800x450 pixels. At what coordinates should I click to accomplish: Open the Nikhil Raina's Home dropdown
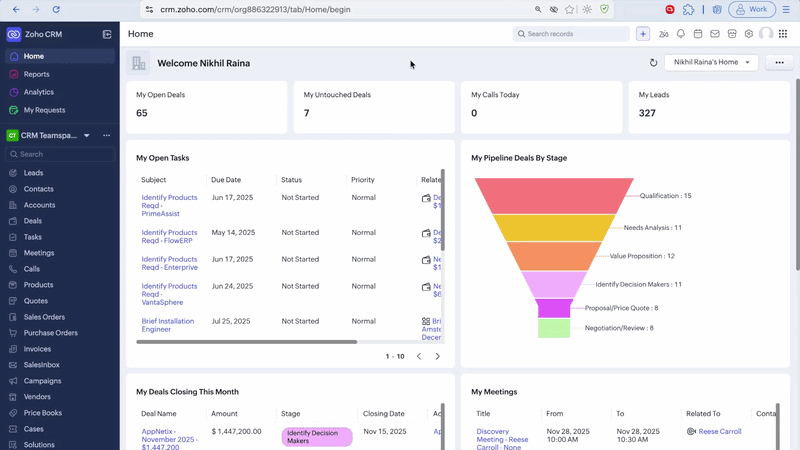coord(711,62)
